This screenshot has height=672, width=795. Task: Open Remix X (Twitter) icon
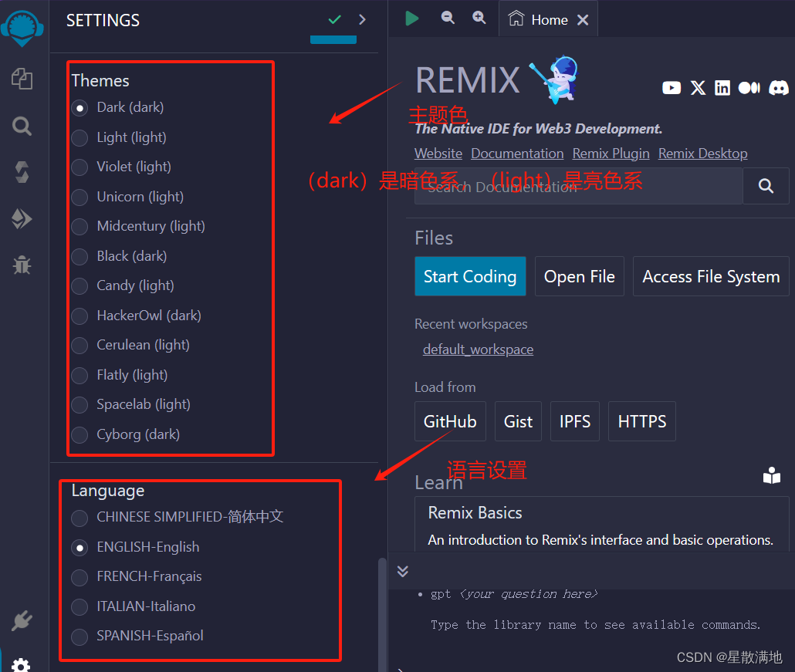tap(699, 88)
